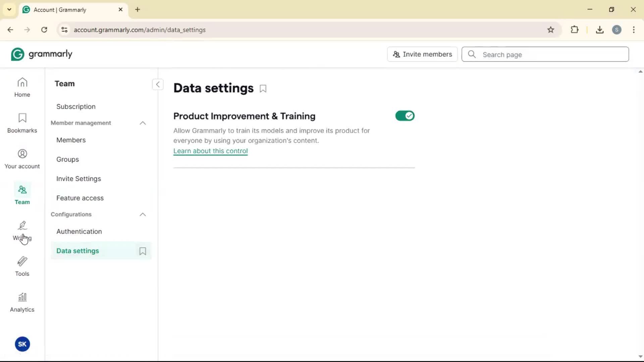Viewport: 644px width, 362px height.
Task: Collapse the Configurations section
Action: (x=143, y=215)
